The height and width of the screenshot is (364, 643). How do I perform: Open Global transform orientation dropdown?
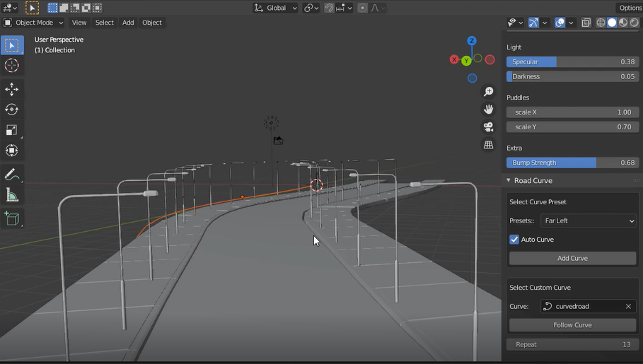pyautogui.click(x=276, y=8)
